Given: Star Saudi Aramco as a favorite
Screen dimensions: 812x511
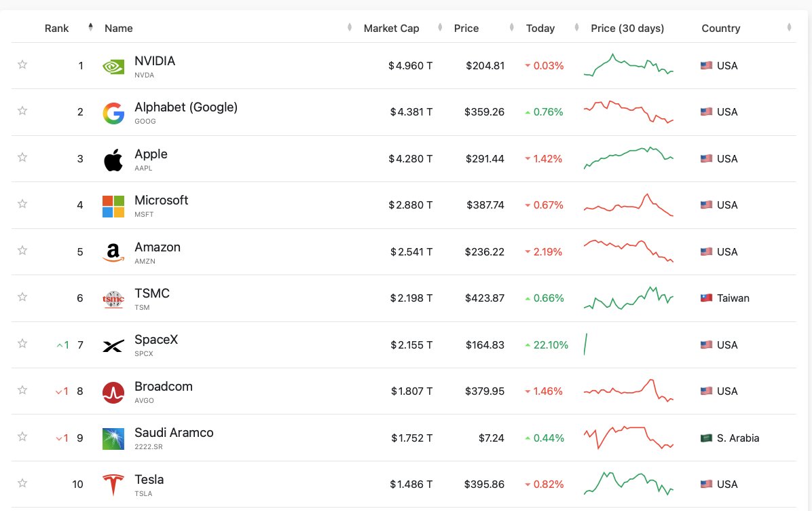Looking at the screenshot, I should pos(22,437).
